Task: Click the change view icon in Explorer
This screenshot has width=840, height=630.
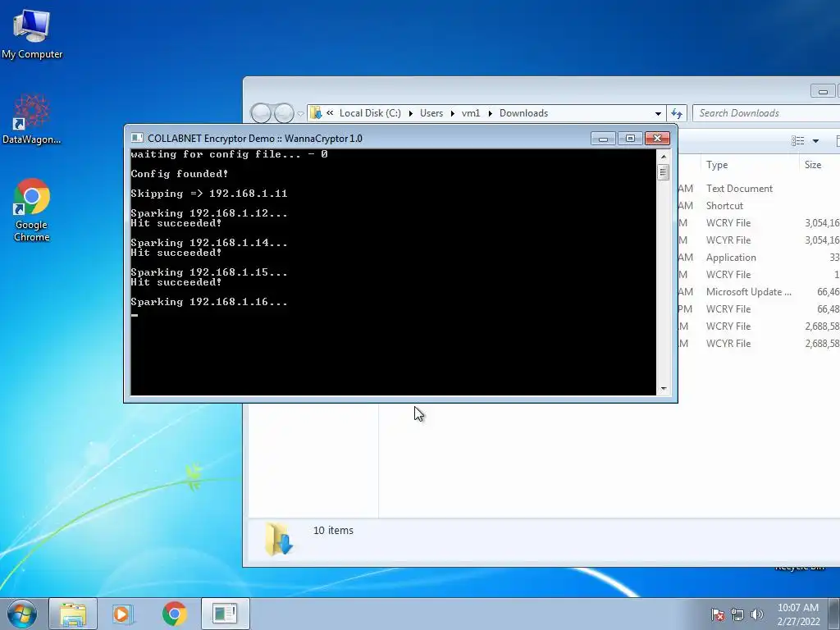Action: (x=797, y=141)
